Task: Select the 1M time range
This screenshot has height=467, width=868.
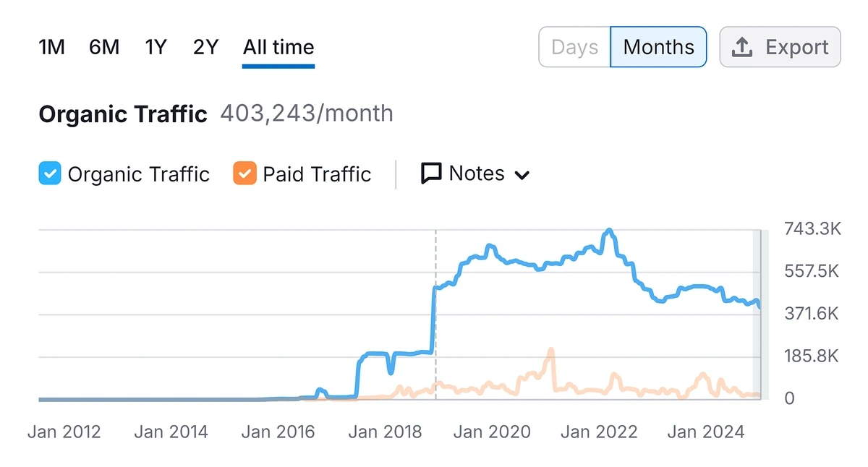Action: [x=51, y=48]
